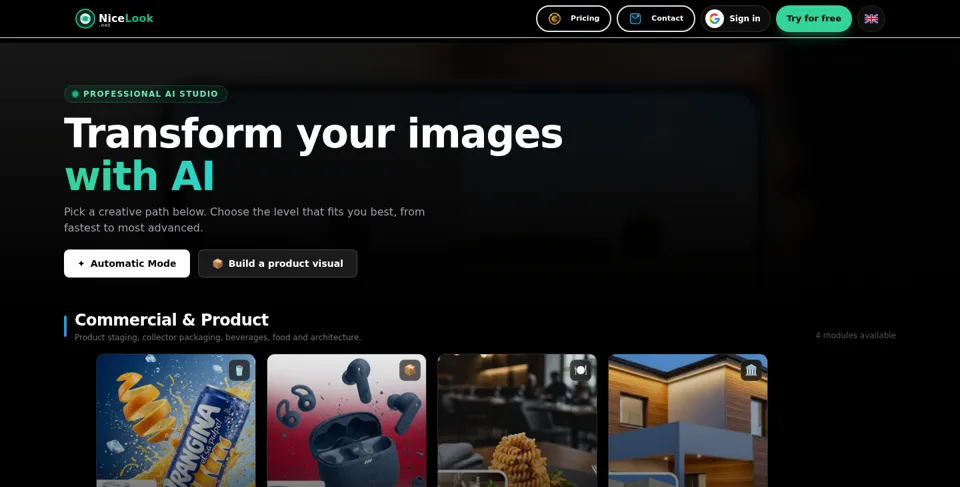Click the 'with AI' green headline text

tap(140, 176)
